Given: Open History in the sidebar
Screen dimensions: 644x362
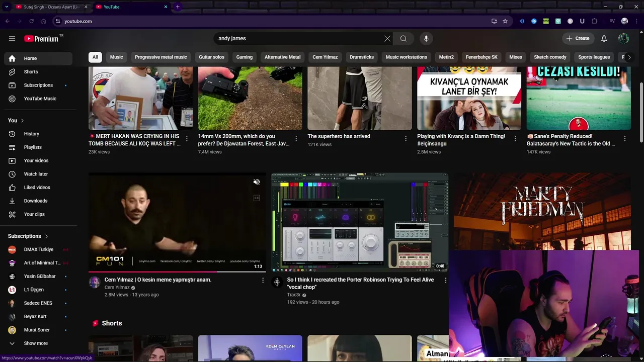Looking at the screenshot, I should tap(38, 134).
